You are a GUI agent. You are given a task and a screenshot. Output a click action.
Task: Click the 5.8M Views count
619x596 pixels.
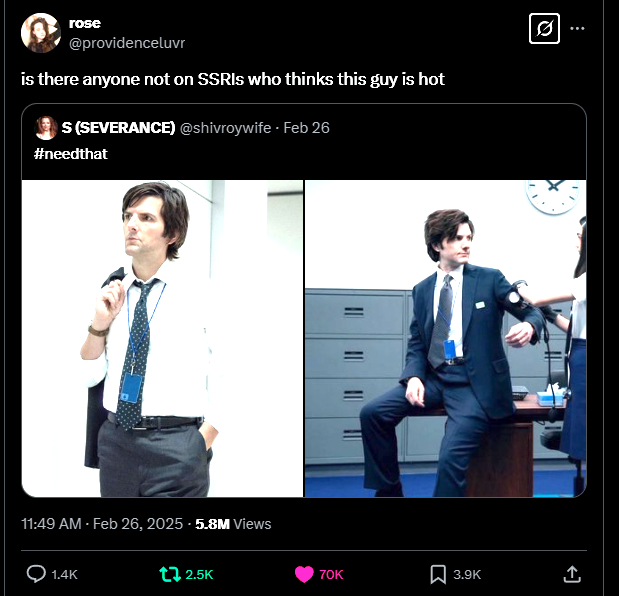pos(233,523)
